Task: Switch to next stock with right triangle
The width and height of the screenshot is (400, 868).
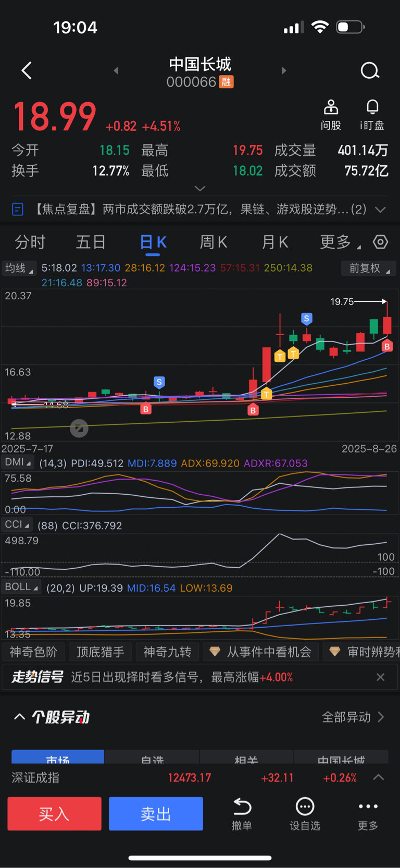Action: (x=284, y=70)
